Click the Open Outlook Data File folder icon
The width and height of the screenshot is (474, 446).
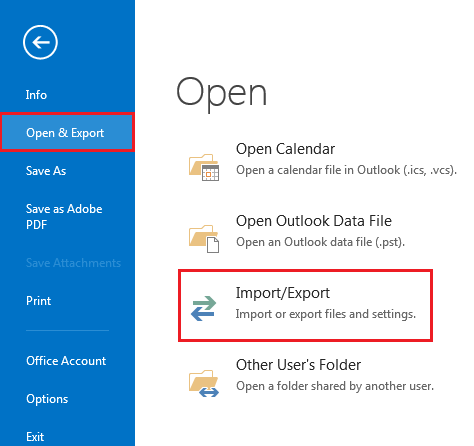204,239
